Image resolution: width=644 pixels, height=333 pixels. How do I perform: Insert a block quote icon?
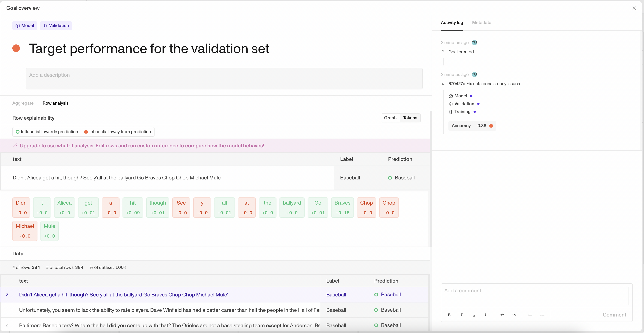click(x=502, y=315)
